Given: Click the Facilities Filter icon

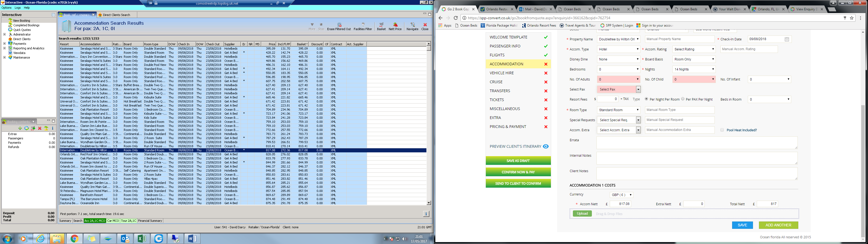Looking at the screenshot, I should 363,26.
